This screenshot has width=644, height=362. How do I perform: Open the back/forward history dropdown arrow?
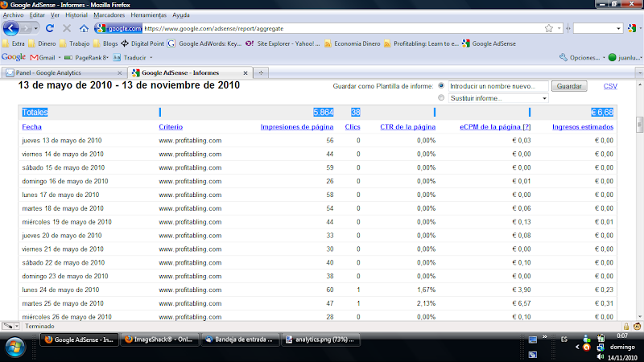[x=35, y=28]
